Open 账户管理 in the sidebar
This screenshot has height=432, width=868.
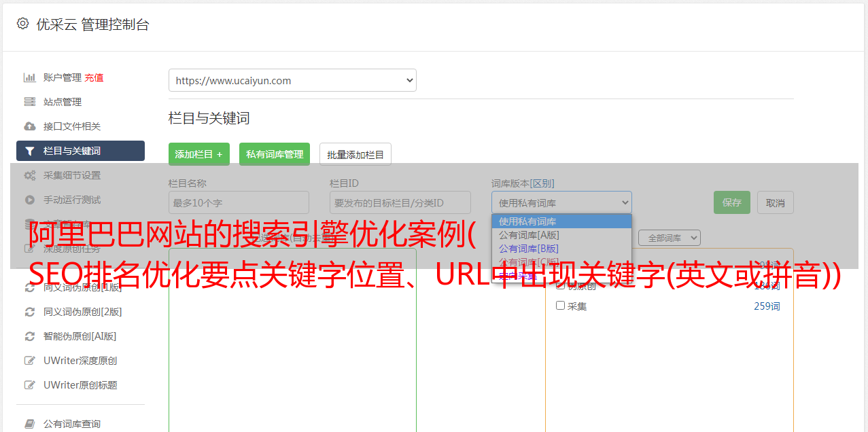tap(63, 77)
